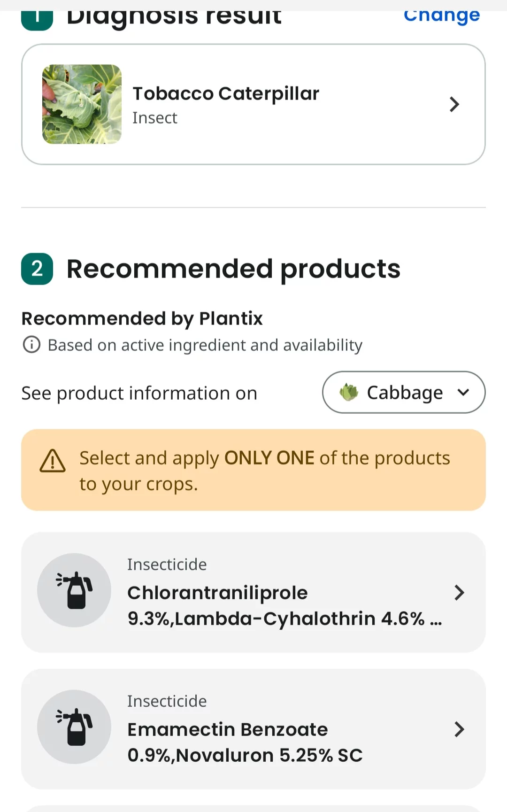Select the Tobacco Caterpillar title text

point(226,94)
